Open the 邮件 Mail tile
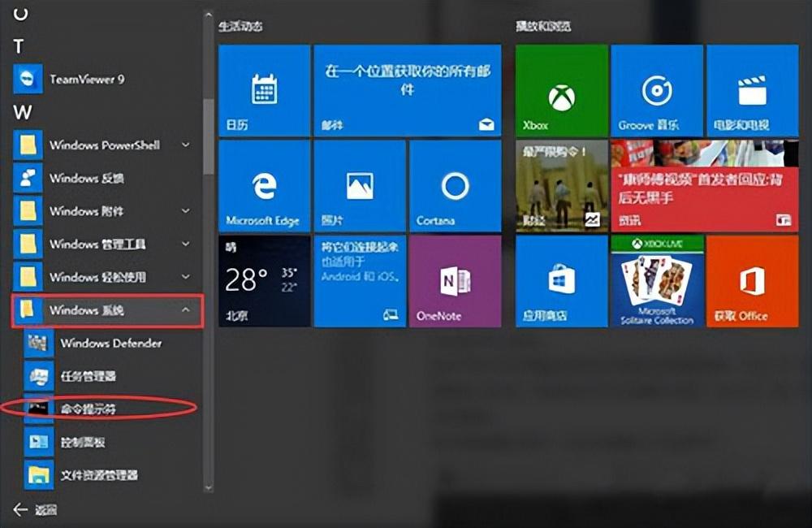The image size is (812, 528). 408,90
